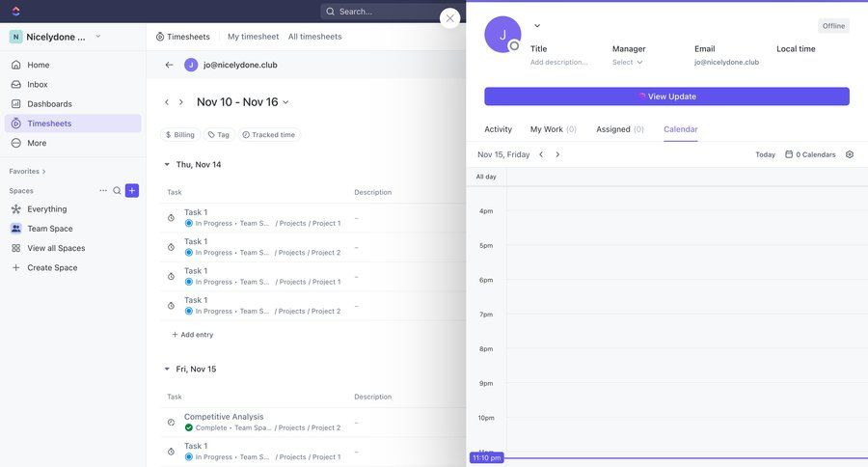Toggle the Tracked time filter
This screenshot has height=467, width=868.
click(x=269, y=135)
